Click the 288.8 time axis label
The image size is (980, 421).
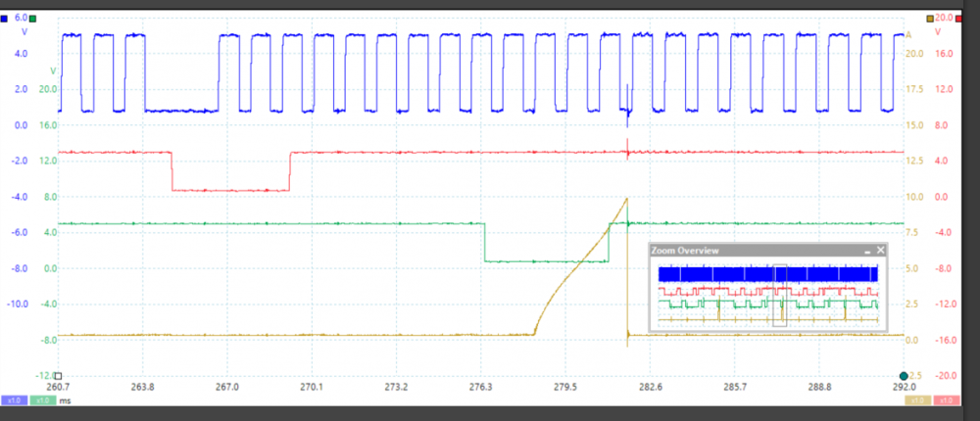pos(819,388)
